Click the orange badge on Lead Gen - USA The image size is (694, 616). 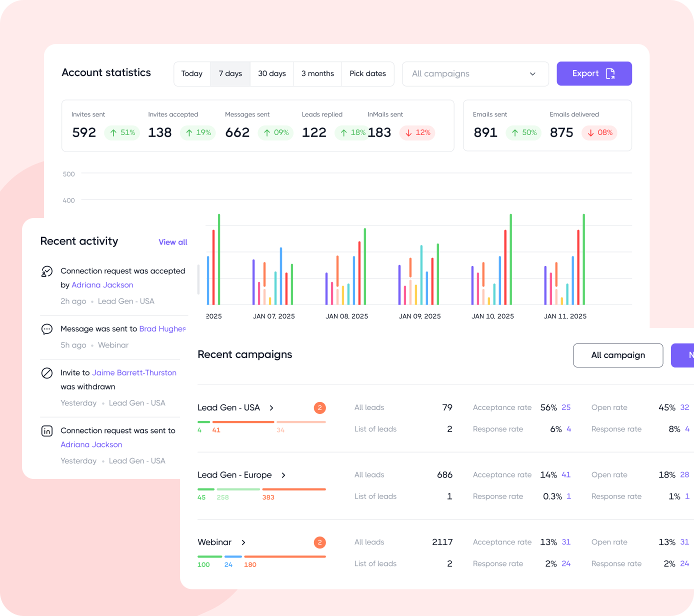click(x=319, y=407)
